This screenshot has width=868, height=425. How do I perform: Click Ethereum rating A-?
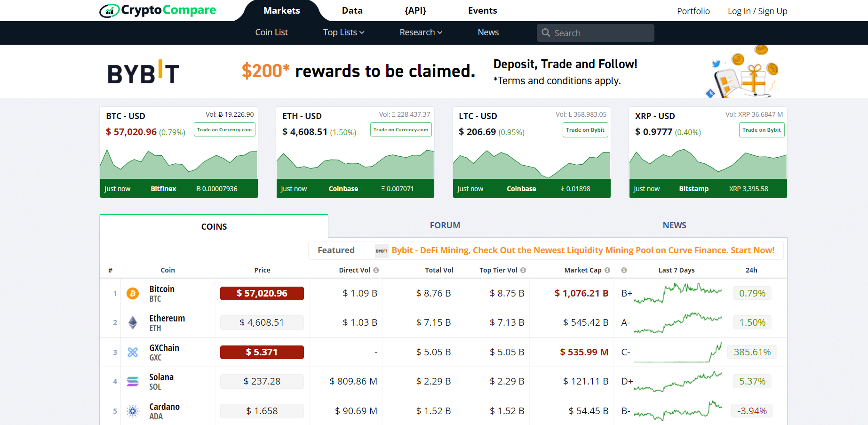point(626,322)
